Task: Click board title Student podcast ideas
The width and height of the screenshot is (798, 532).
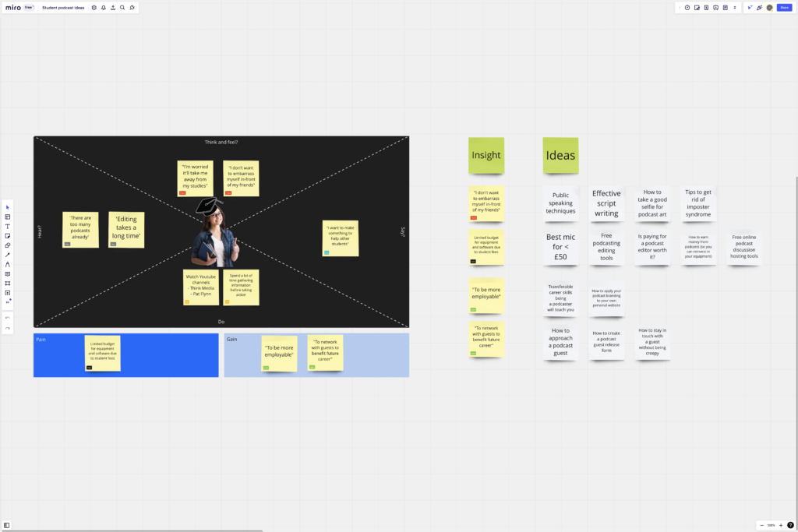Action: tap(63, 8)
